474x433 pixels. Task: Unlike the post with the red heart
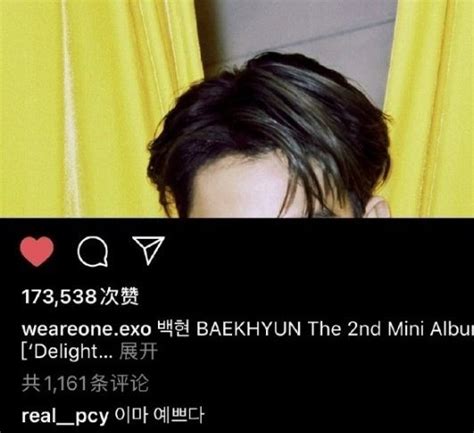coord(37,251)
